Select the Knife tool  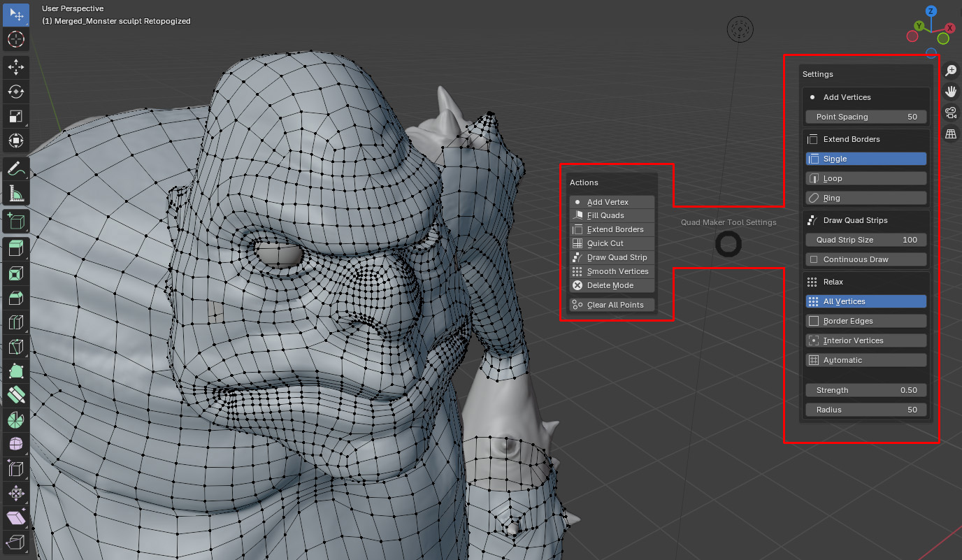coord(16,347)
